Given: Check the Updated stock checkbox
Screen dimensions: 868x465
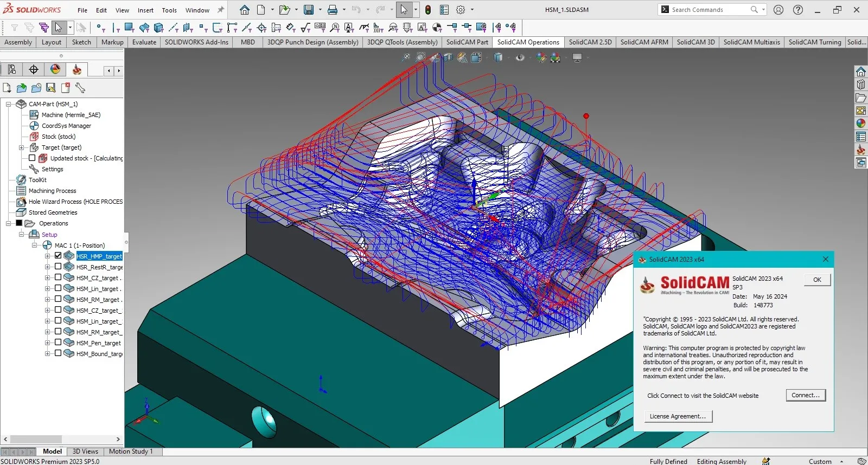Looking at the screenshot, I should [32, 158].
